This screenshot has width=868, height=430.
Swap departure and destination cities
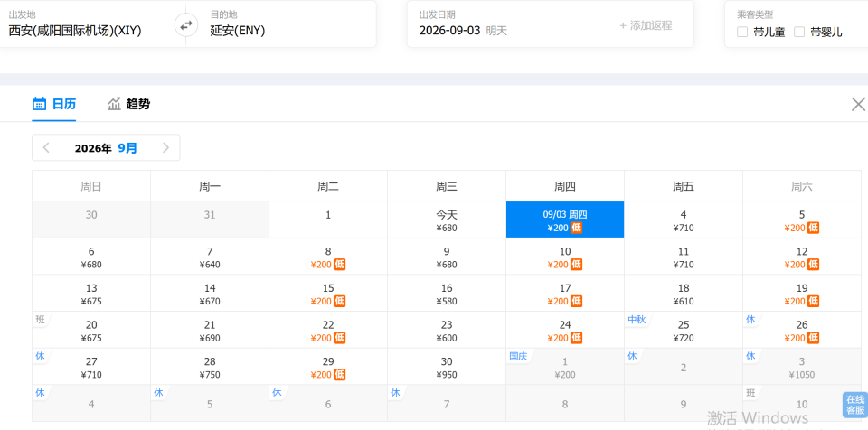tap(186, 24)
